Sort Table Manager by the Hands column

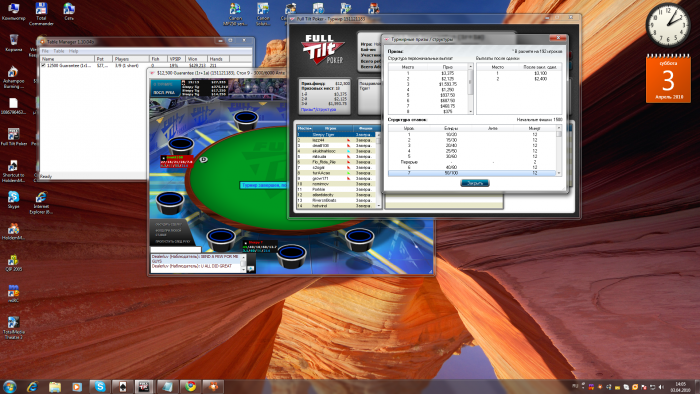pyautogui.click(x=218, y=59)
